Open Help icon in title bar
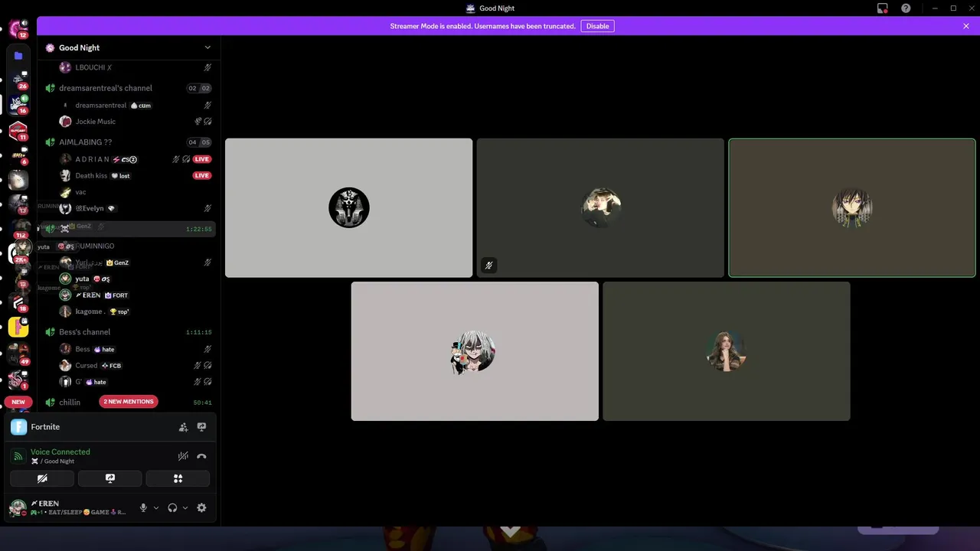The width and height of the screenshot is (980, 551). coord(906,8)
